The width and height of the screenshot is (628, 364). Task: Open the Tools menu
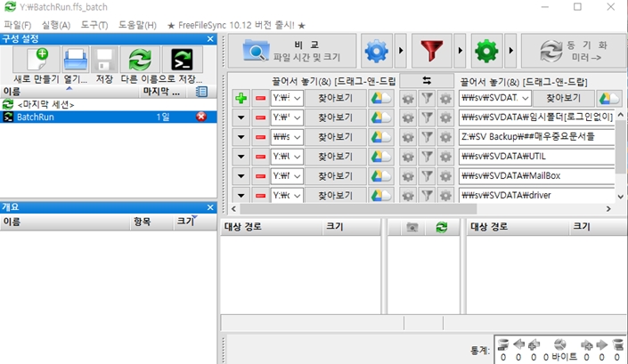pyautogui.click(x=94, y=25)
